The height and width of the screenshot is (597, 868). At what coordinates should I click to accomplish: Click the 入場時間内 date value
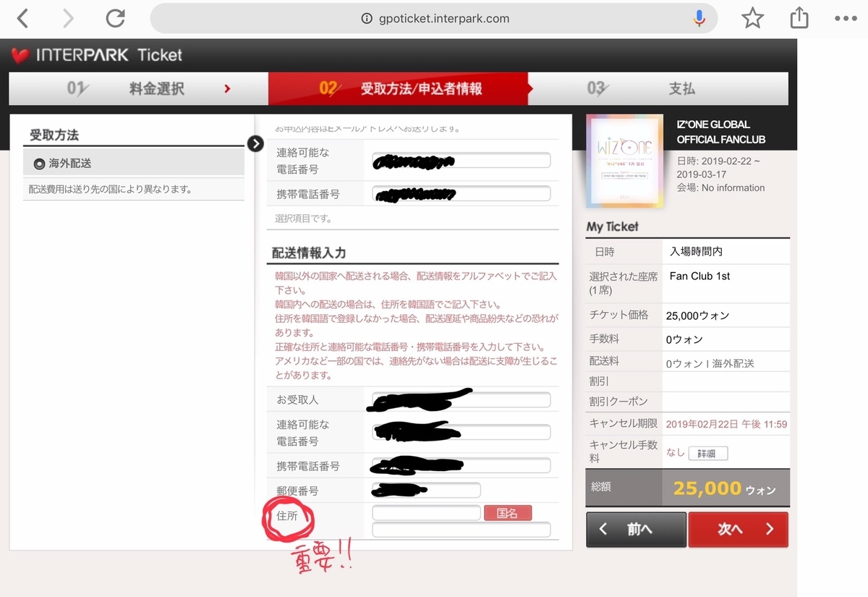[x=696, y=252]
